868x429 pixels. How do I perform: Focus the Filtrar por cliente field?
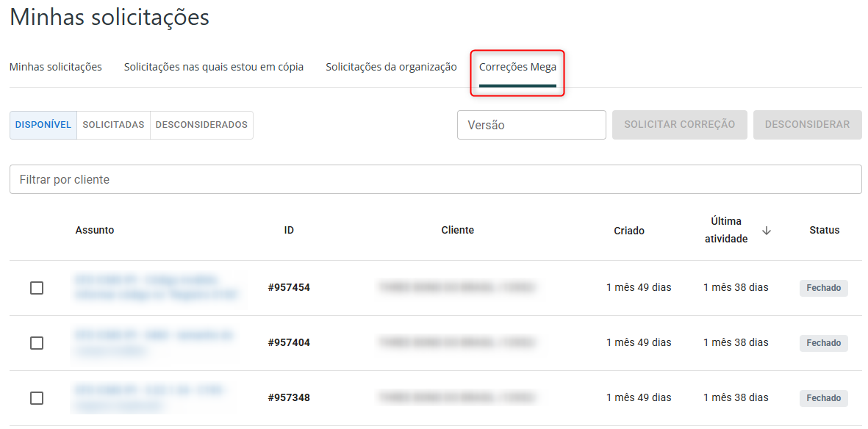click(x=435, y=179)
